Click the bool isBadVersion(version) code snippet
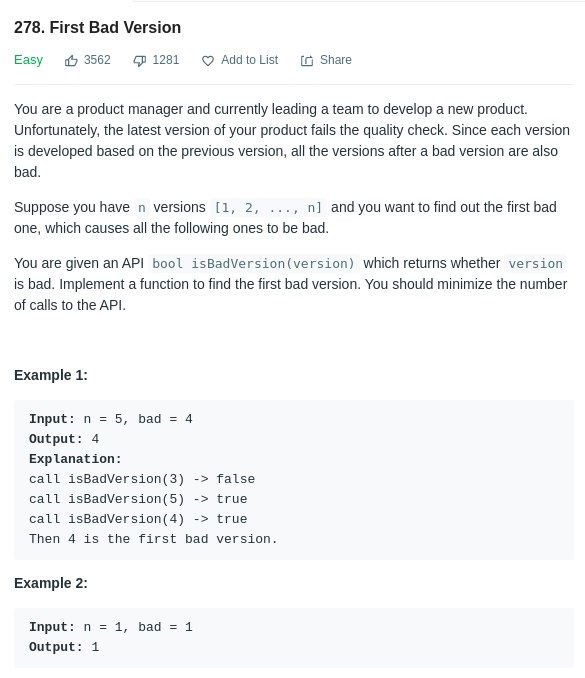The height and width of the screenshot is (678, 585). 253,263
